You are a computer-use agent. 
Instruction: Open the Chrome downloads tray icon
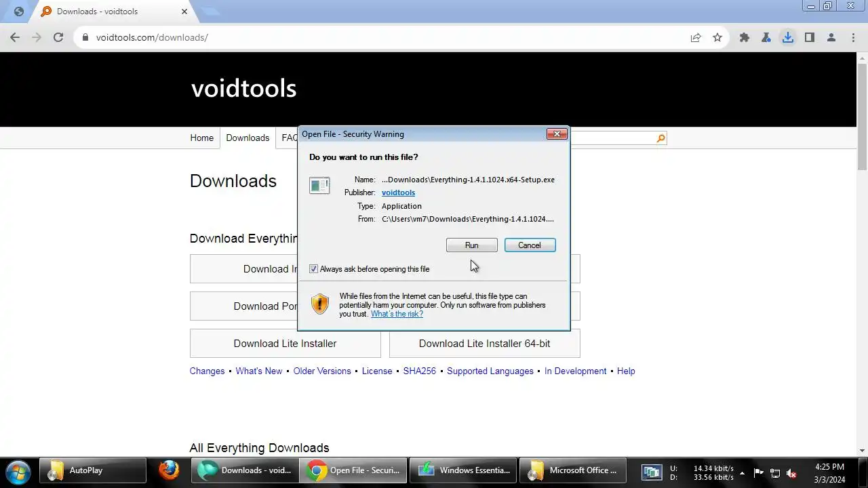tap(788, 37)
